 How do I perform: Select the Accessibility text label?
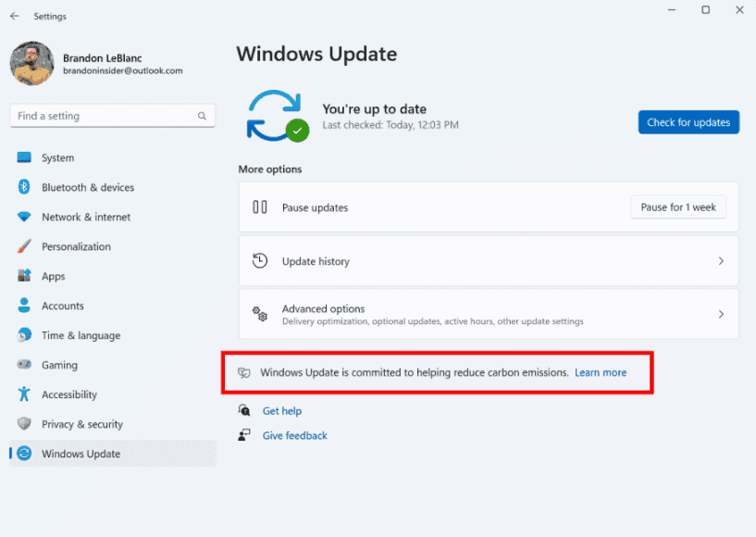tap(69, 394)
